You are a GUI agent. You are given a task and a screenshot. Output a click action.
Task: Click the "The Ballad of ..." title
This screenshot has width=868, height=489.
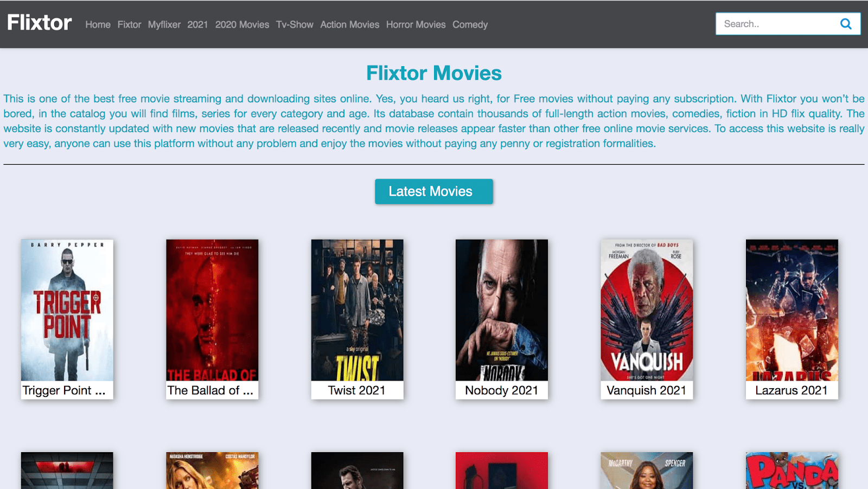210,390
